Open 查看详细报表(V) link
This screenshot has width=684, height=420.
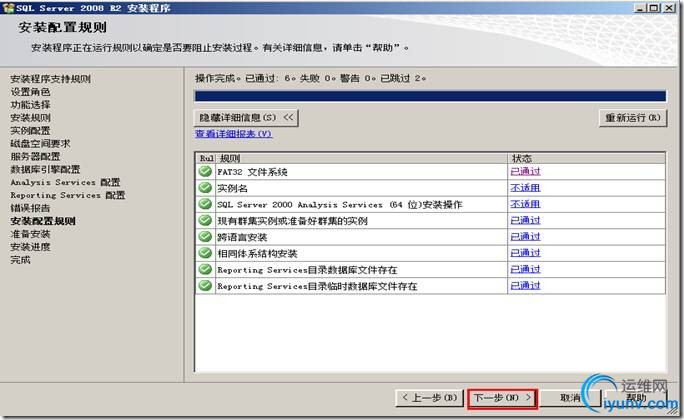(x=233, y=134)
